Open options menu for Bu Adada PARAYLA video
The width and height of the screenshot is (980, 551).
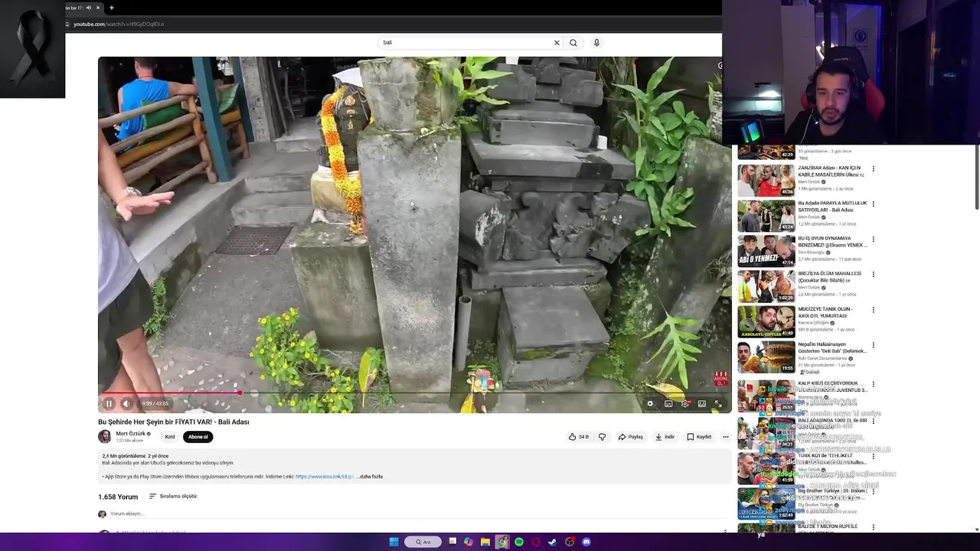tap(873, 204)
